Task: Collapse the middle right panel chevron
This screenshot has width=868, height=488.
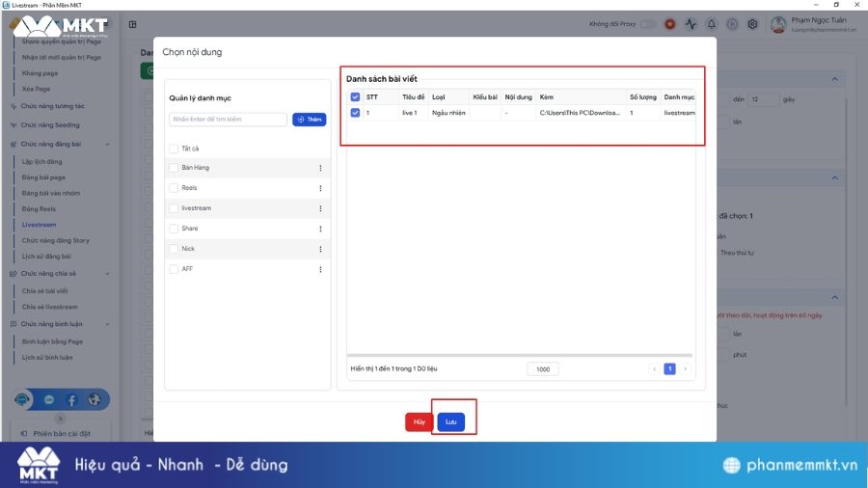Action: pyautogui.click(x=835, y=178)
